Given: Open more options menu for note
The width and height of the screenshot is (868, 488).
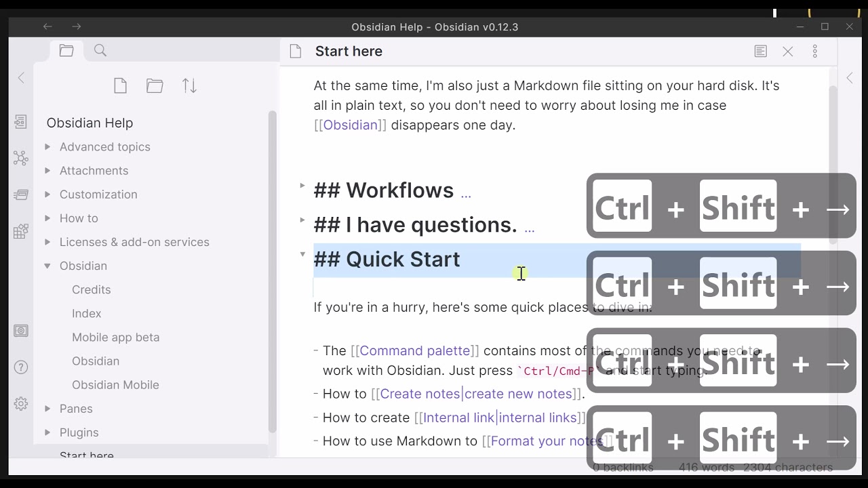Looking at the screenshot, I should (815, 52).
